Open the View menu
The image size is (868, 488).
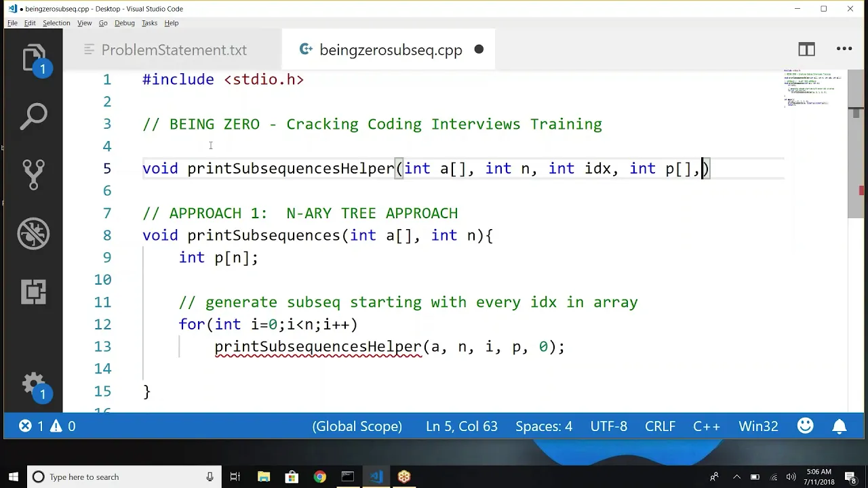pyautogui.click(x=84, y=23)
